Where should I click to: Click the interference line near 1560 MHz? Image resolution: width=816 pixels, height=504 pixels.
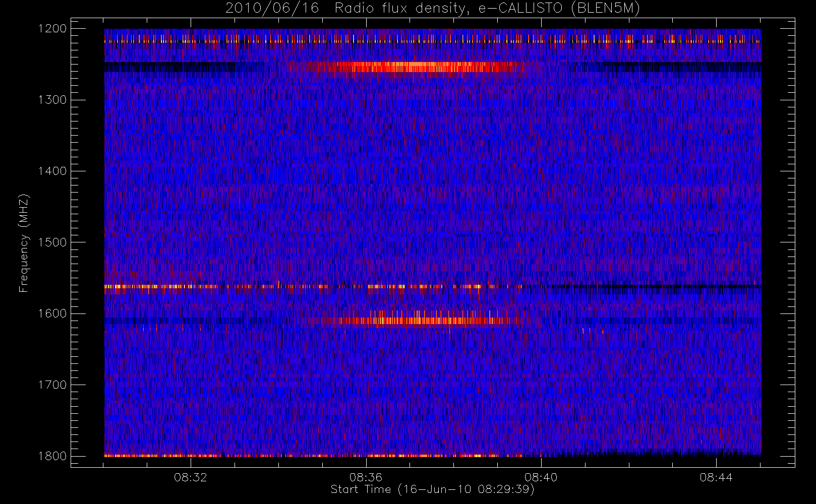coord(433,286)
